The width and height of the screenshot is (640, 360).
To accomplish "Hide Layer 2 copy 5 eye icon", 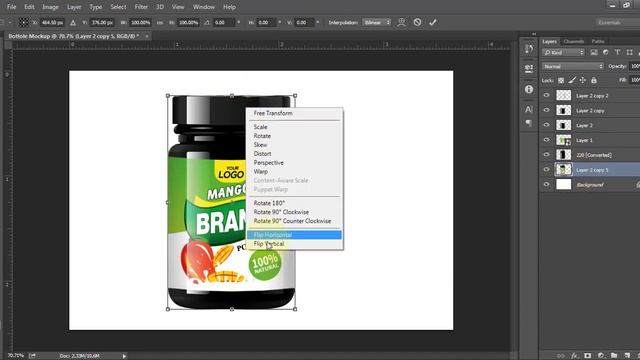I will tap(547, 169).
